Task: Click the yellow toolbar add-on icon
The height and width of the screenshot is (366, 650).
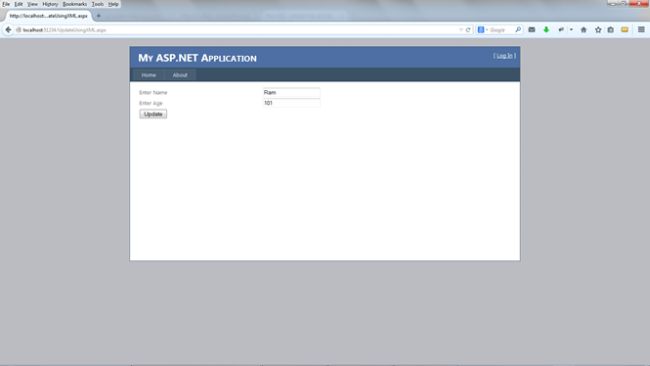Action: pyautogui.click(x=625, y=30)
